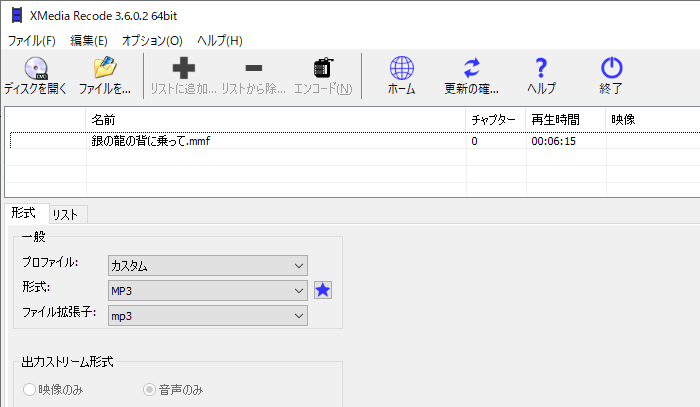Select file 銀の龍の背に乗って.mmf
The height and width of the screenshot is (407, 700).
[150, 141]
